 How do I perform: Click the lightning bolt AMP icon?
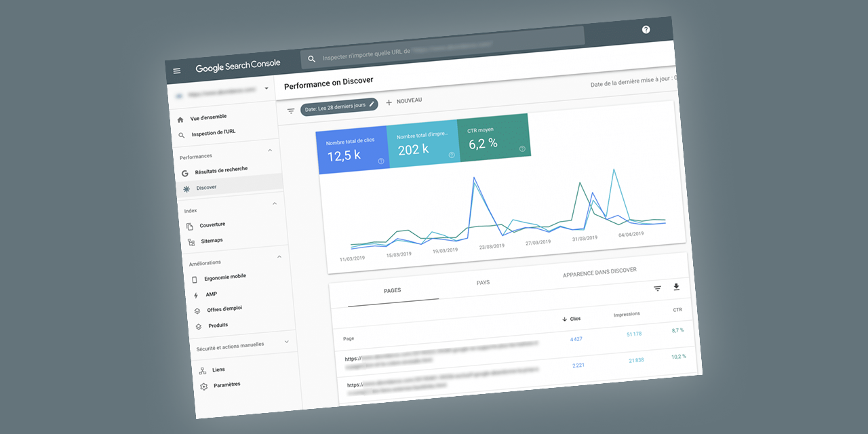click(196, 296)
